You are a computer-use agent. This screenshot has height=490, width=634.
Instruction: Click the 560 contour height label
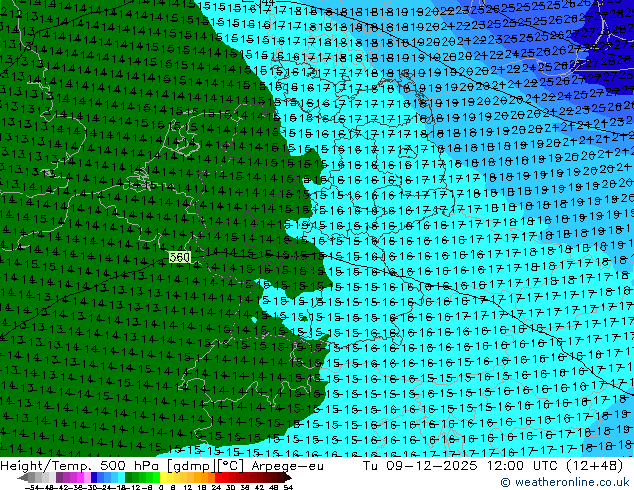pyautogui.click(x=180, y=257)
